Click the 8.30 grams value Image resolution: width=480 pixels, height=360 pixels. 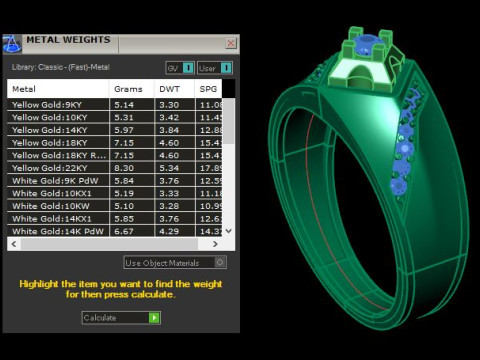(124, 168)
